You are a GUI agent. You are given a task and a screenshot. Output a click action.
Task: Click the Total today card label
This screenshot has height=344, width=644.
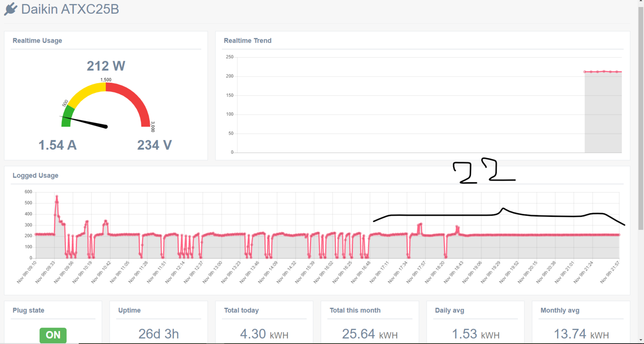[242, 310]
